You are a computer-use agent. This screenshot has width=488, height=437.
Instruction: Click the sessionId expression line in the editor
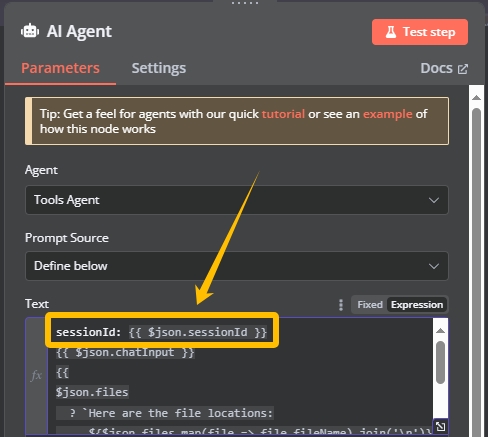[161, 332]
